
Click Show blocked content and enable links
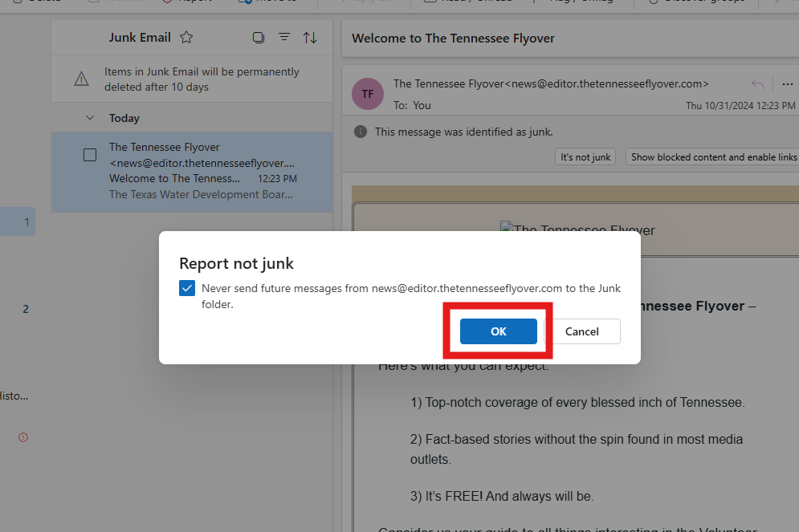pos(713,156)
